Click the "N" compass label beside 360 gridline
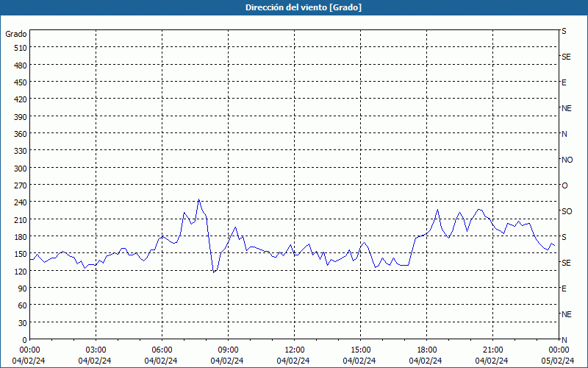Viewport: 588px width, 368px height. [564, 134]
